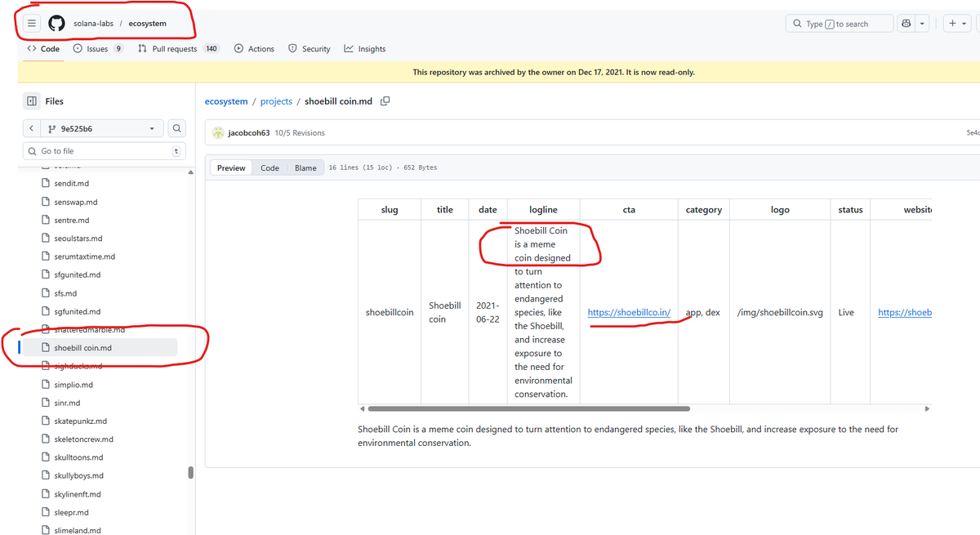
Task: Click the 2021-06-22 date cell
Action: (488, 312)
